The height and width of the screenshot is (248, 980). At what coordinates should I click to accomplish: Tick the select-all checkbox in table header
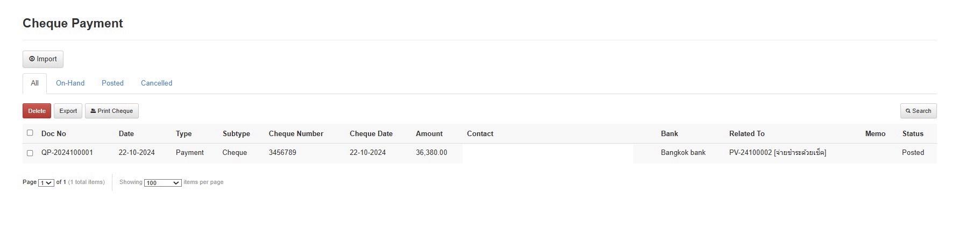(x=30, y=133)
